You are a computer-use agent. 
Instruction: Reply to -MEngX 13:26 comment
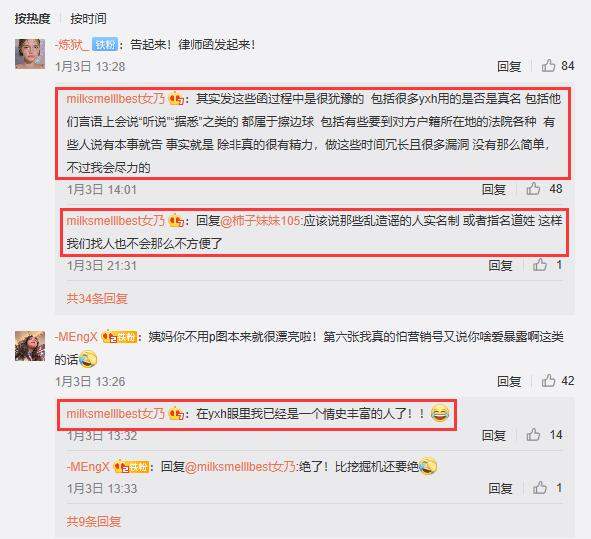509,381
